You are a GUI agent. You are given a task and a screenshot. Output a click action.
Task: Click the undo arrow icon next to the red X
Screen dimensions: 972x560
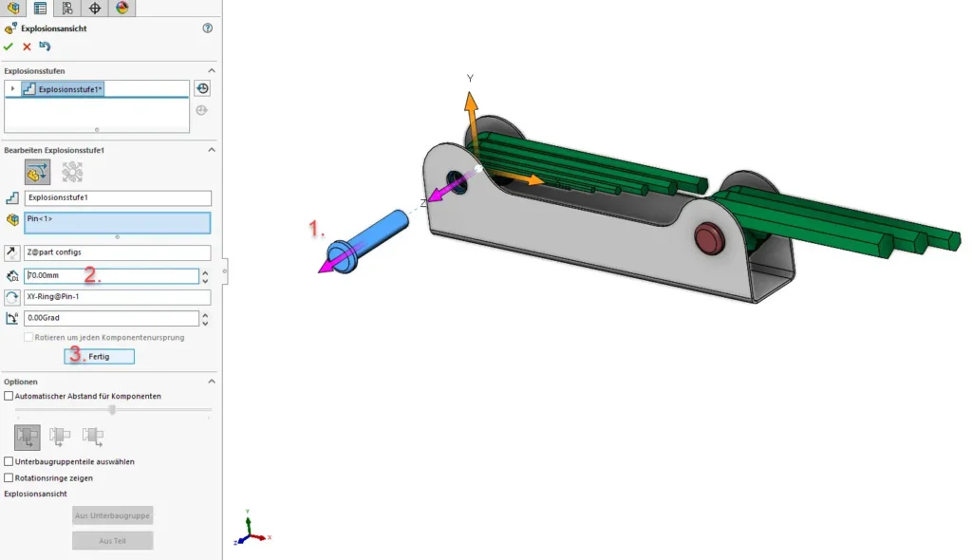44,46
